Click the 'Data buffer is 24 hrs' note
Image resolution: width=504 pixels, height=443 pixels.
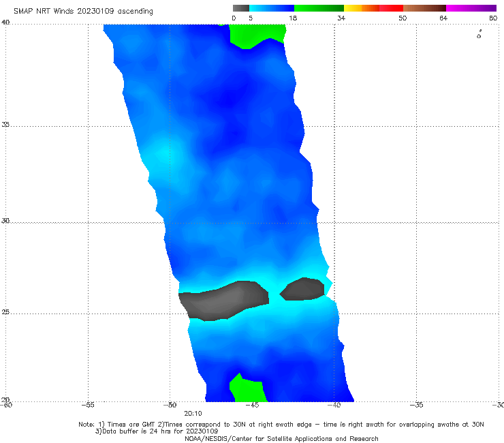click(157, 431)
